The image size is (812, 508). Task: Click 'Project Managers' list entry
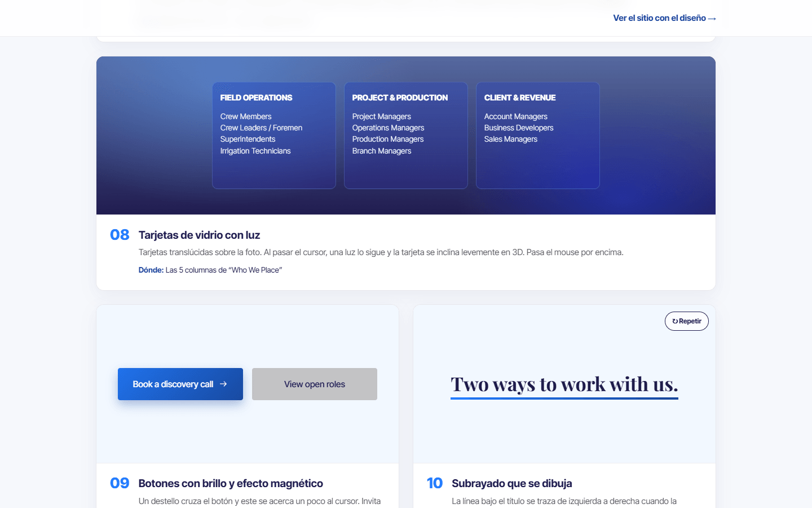tap(382, 116)
